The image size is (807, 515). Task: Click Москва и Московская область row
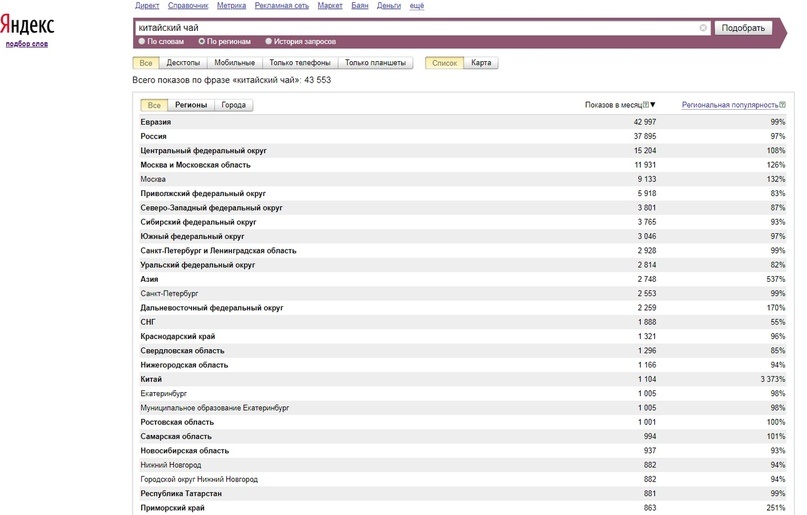pos(463,165)
